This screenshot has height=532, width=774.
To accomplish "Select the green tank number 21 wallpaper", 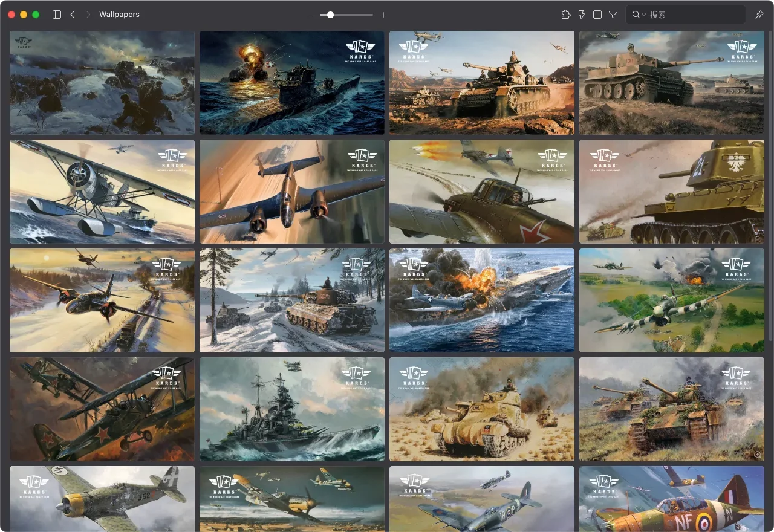I will (672, 192).
